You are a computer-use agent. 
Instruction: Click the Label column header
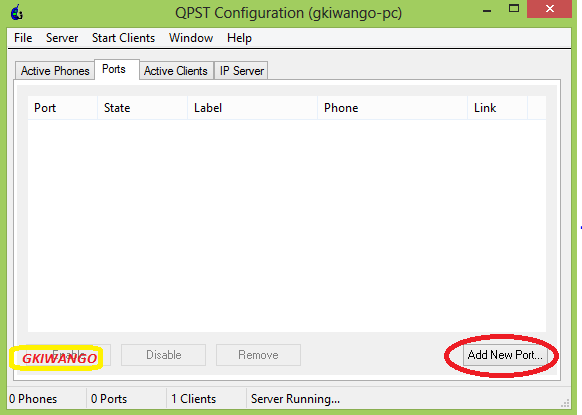[253, 108]
